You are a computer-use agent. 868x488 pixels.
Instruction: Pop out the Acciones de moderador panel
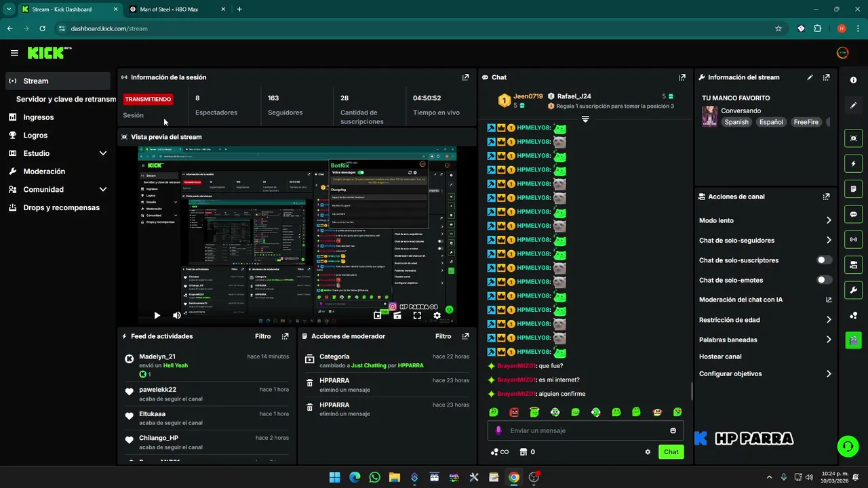click(x=465, y=336)
